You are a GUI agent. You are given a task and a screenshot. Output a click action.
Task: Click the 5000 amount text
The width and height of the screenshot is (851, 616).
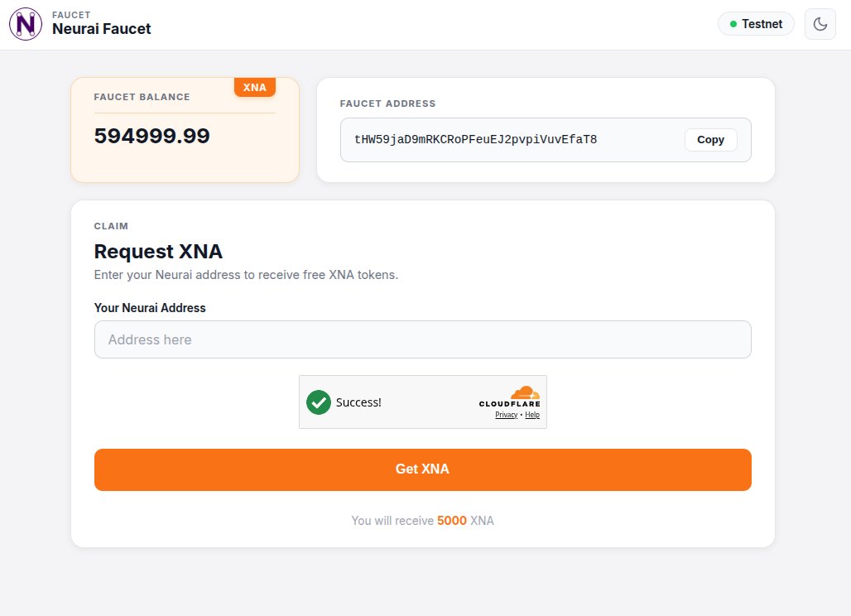[x=451, y=521]
